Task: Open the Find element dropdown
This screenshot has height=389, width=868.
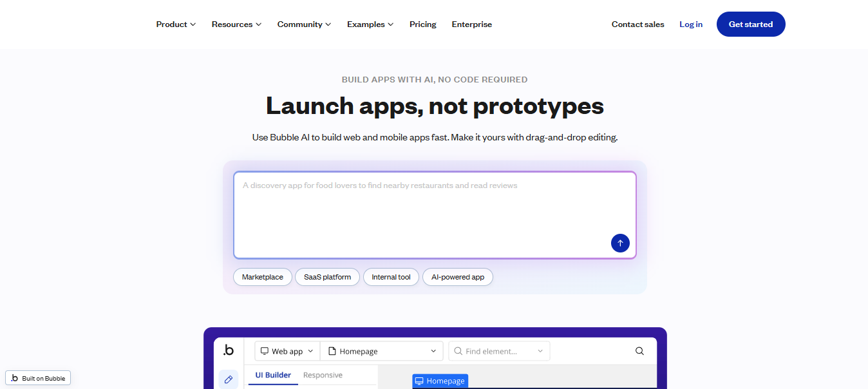Action: click(x=499, y=351)
